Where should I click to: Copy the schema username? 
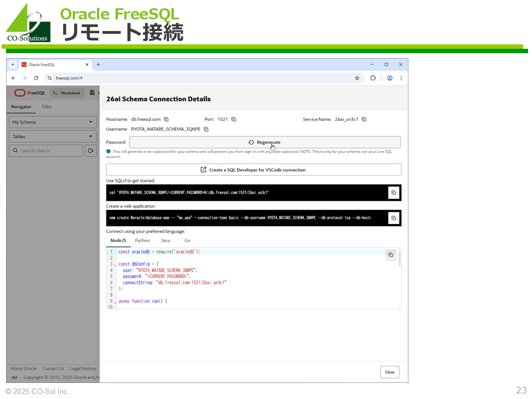[206, 129]
